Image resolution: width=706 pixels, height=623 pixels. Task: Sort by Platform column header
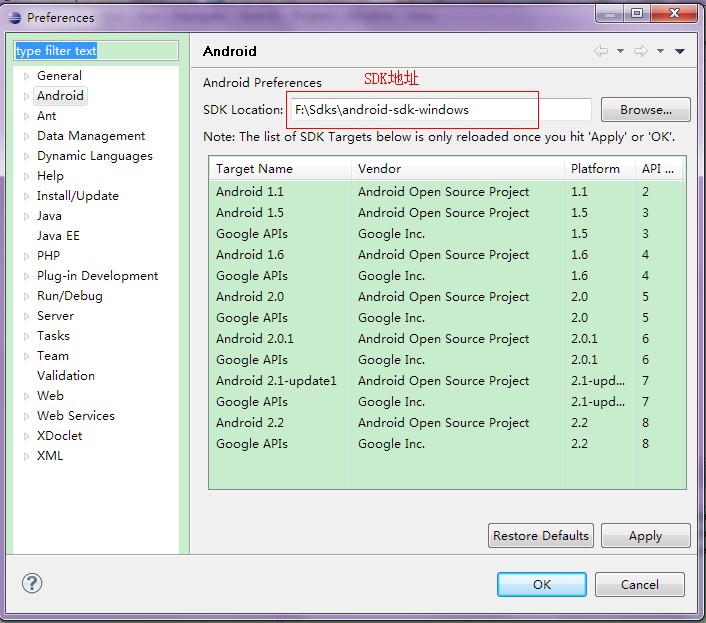[x=600, y=169]
